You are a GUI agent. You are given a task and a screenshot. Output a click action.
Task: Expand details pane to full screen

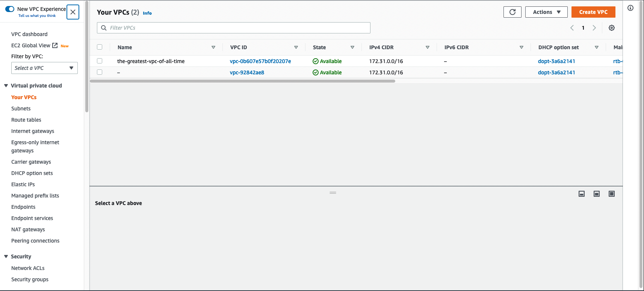pos(611,194)
